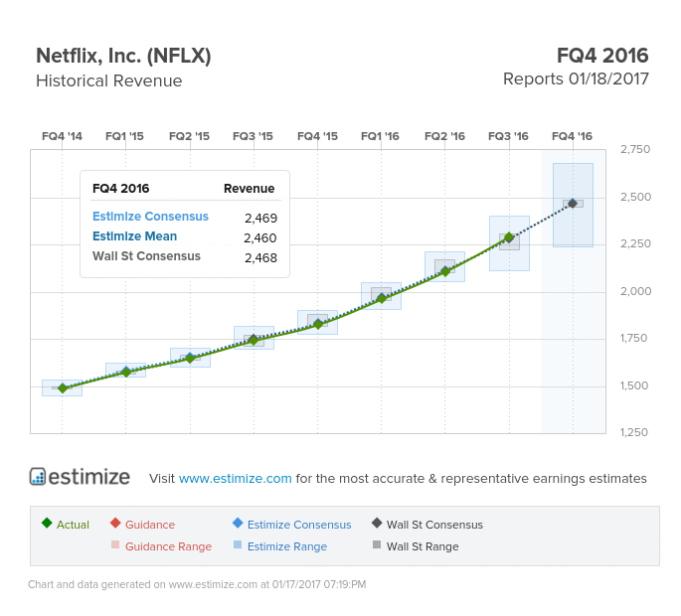This screenshot has height=616, width=681.
Task: Click the FQ1 '15 data point diamond
Action: 126,372
